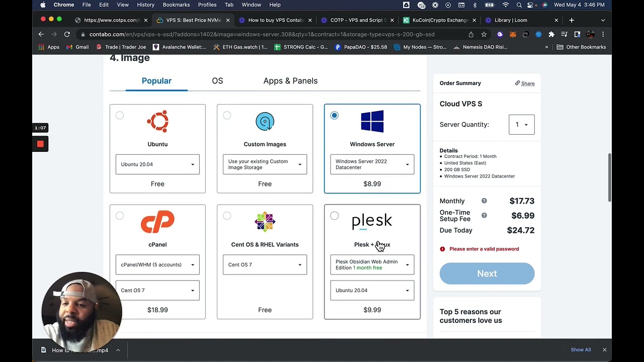Image resolution: width=644 pixels, height=362 pixels.
Task: Switch to the Popular tab
Action: point(156,81)
